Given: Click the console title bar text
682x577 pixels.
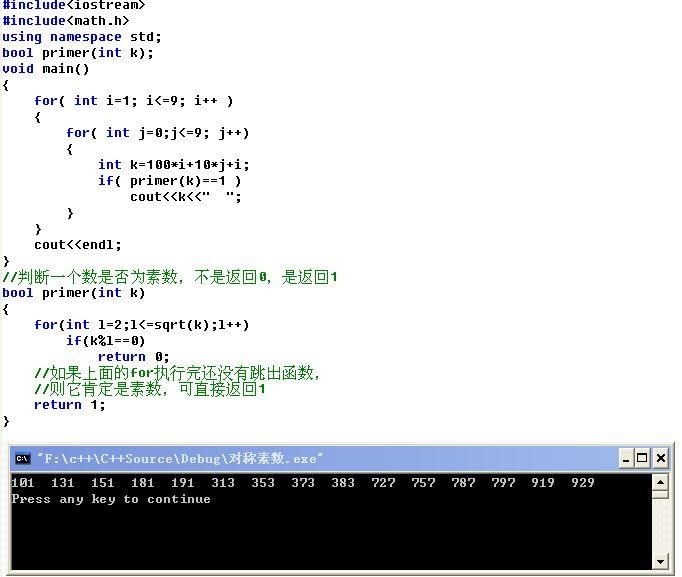Looking at the screenshot, I should pyautogui.click(x=180, y=458).
